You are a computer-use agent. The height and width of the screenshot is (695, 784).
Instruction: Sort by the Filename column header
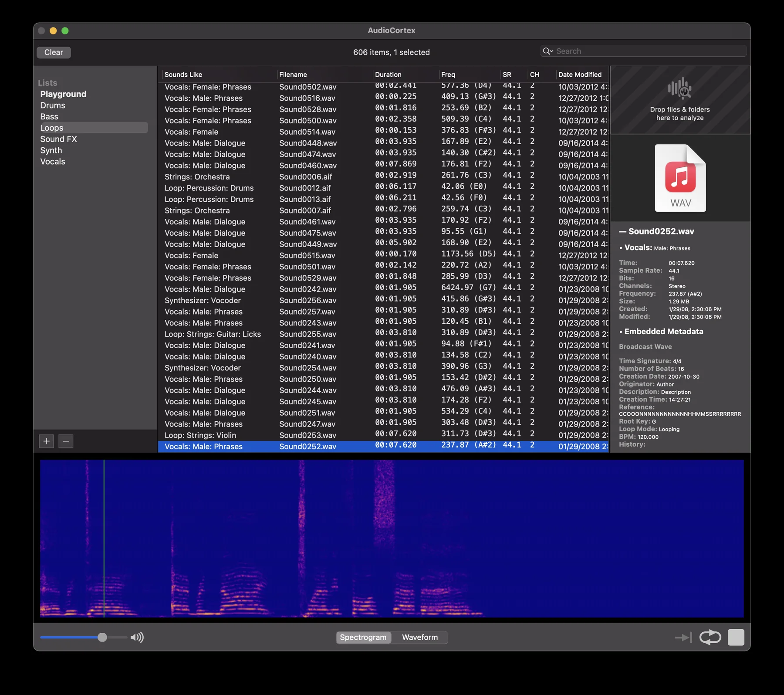324,75
